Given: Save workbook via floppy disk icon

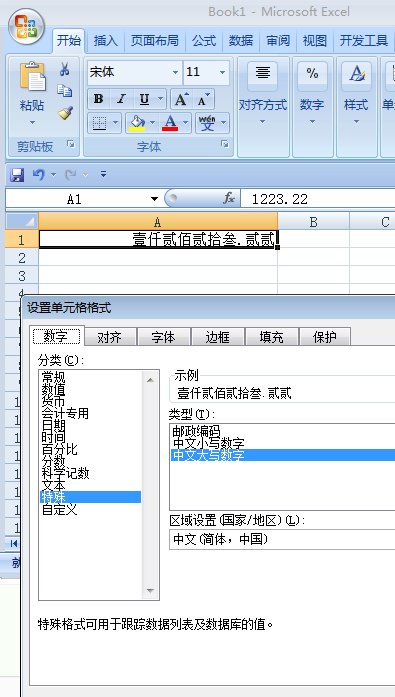Looking at the screenshot, I should coord(17,175).
